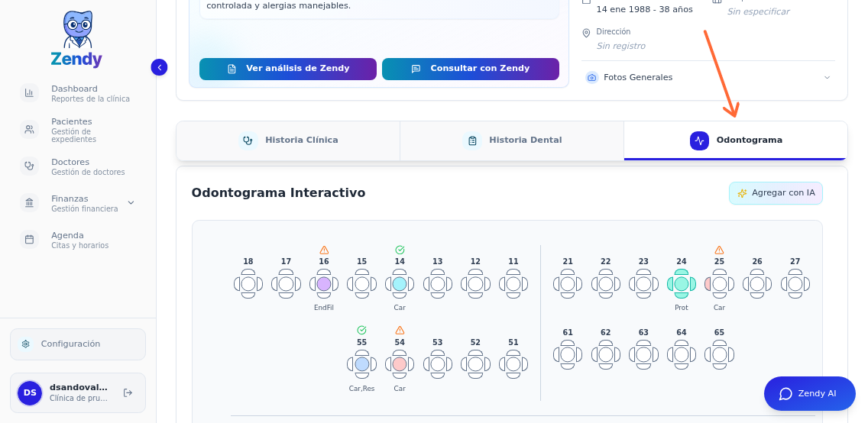The width and height of the screenshot is (868, 423).
Task: Click the Agenda calendar icon
Action: pyautogui.click(x=29, y=240)
